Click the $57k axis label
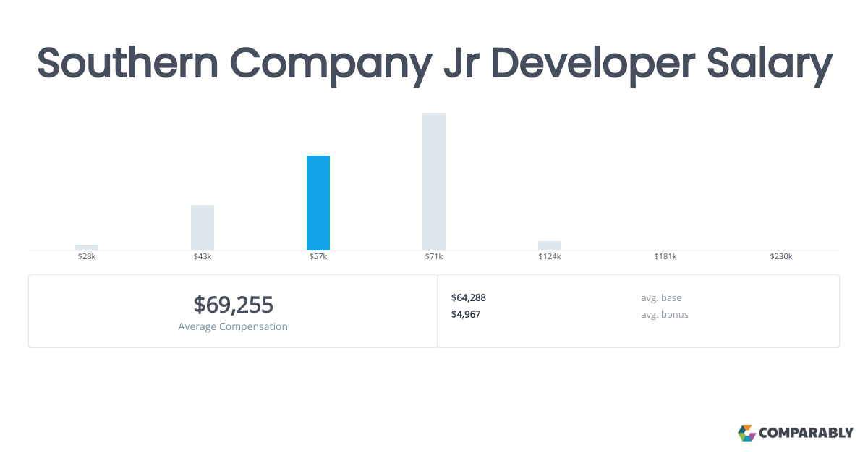This screenshot has width=868, height=456. (x=318, y=257)
